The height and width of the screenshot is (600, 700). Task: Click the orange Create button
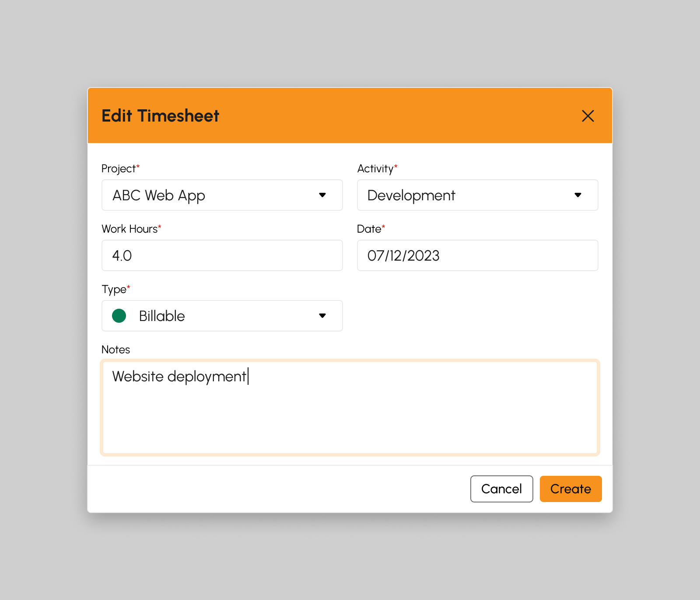pyautogui.click(x=571, y=489)
